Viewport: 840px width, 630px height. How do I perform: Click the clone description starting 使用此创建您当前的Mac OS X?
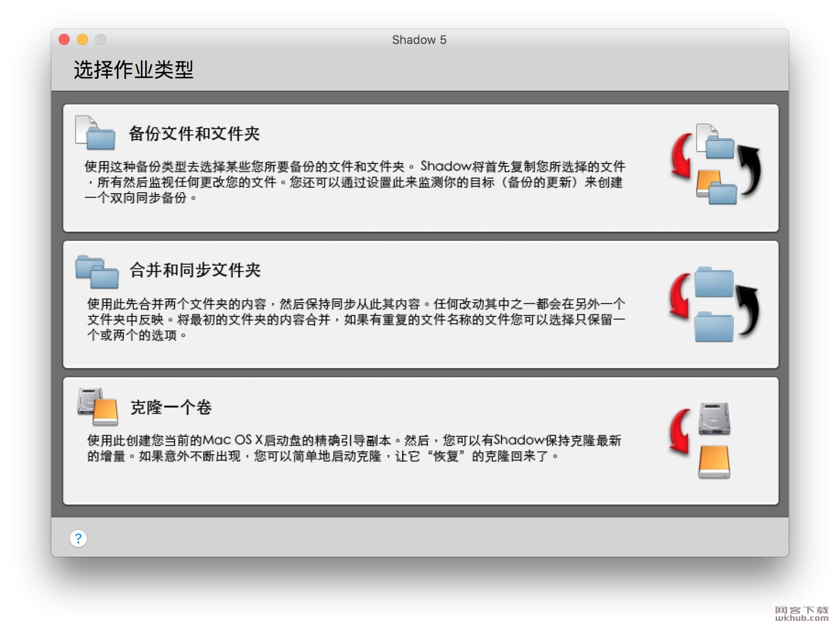(x=354, y=448)
